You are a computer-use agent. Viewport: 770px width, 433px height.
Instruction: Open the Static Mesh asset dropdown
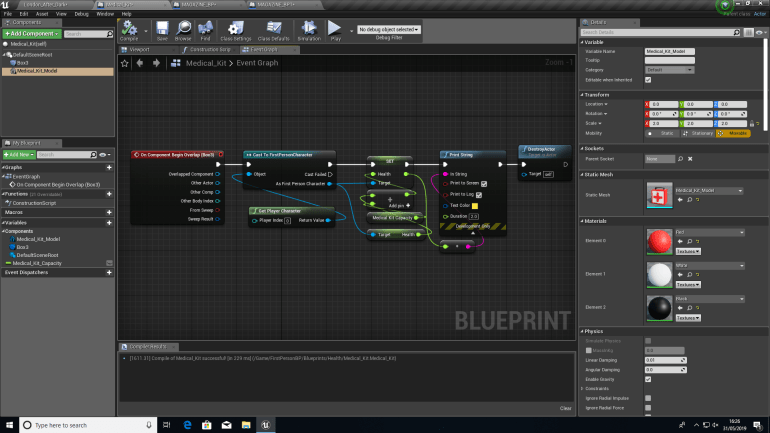(x=709, y=190)
